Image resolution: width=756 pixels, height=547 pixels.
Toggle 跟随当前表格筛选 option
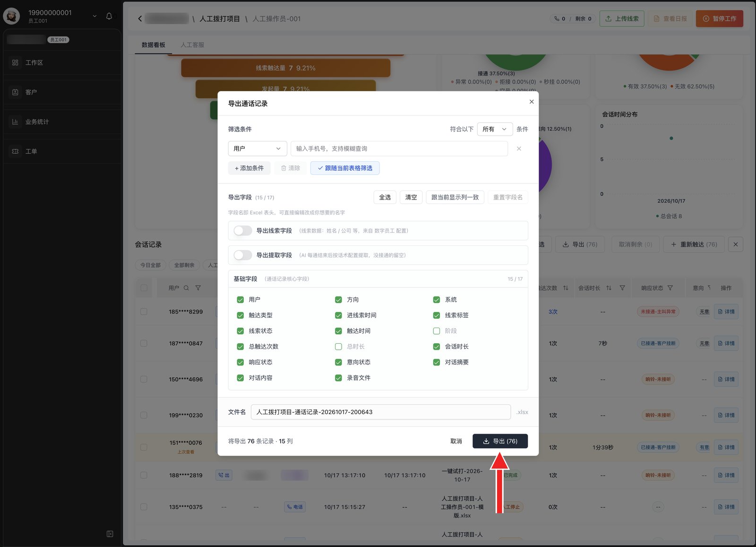[x=345, y=168]
